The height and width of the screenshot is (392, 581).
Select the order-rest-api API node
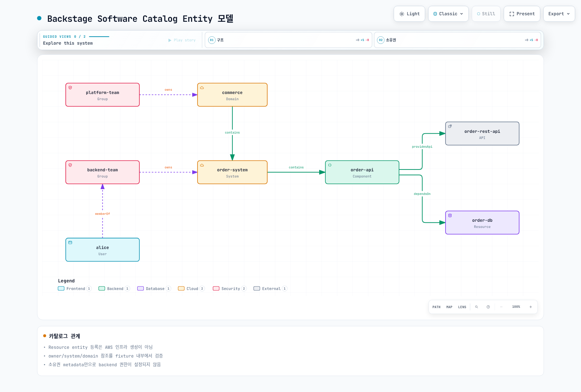tap(482, 134)
